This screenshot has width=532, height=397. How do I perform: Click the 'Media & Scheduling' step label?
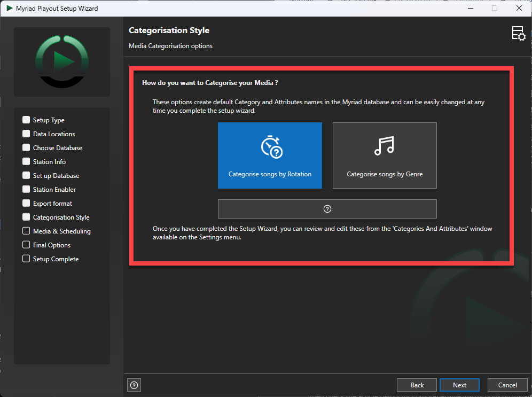click(x=62, y=231)
